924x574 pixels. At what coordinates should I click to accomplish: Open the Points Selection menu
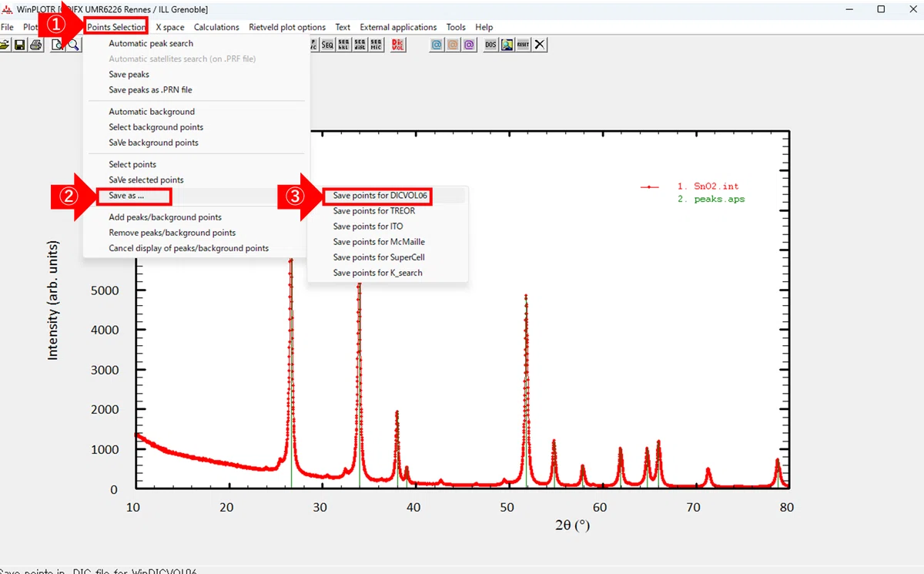(116, 27)
